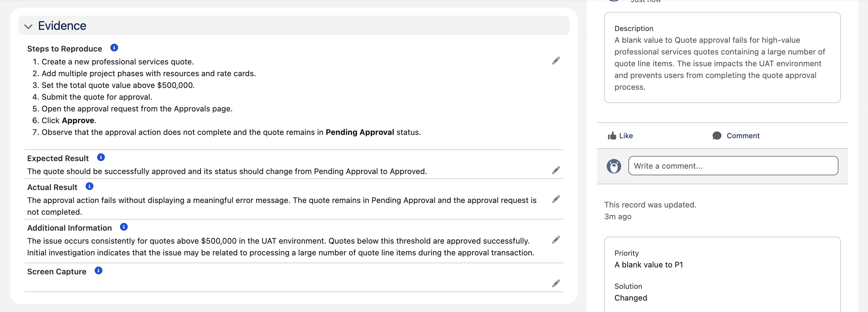View info icon next to Actual Result
This screenshot has width=868, height=312.
tap(89, 186)
